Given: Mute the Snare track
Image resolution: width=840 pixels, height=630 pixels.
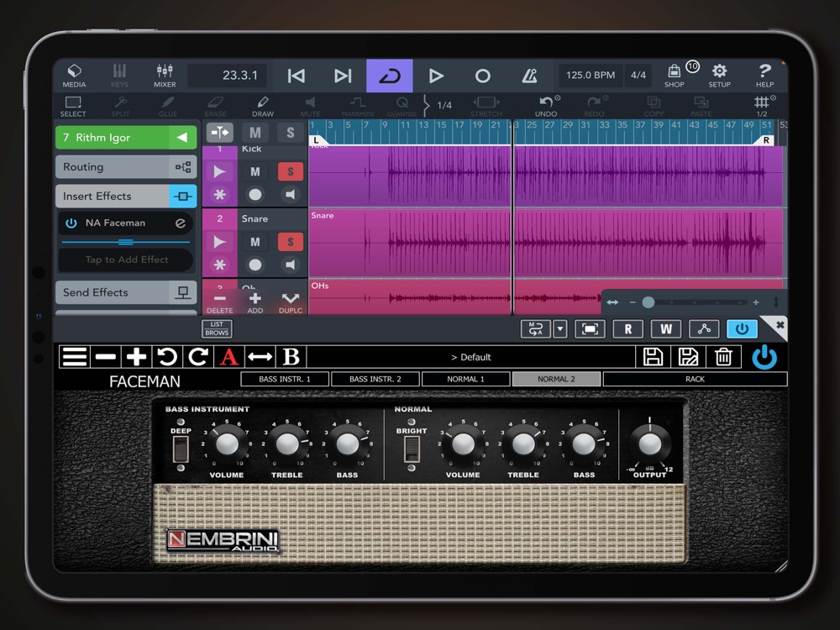Looking at the screenshot, I should pos(255,242).
